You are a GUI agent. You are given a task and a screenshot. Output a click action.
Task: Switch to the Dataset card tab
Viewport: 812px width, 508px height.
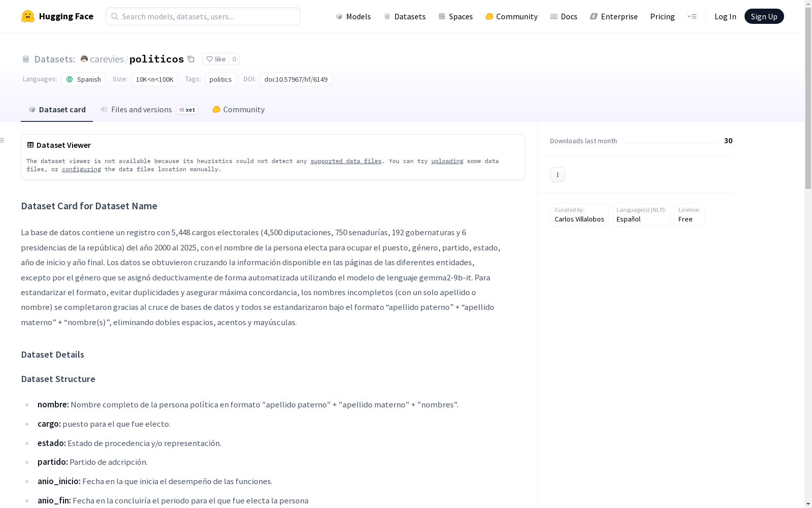(x=57, y=110)
